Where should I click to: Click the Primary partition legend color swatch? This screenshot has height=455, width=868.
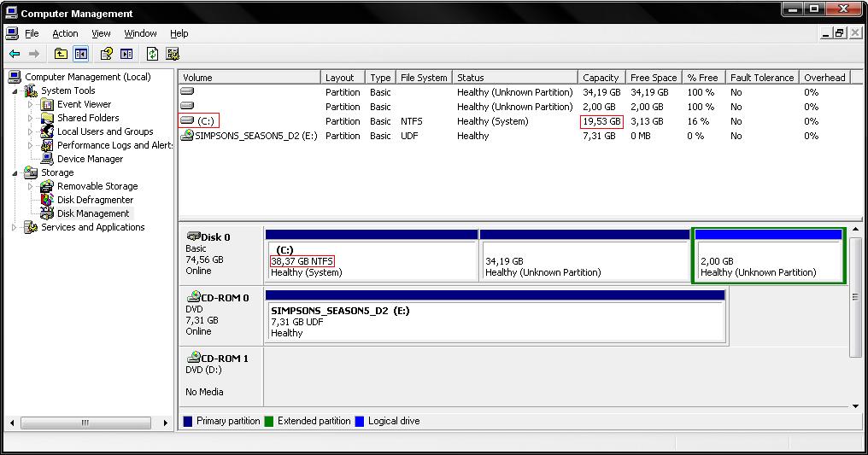click(x=188, y=421)
